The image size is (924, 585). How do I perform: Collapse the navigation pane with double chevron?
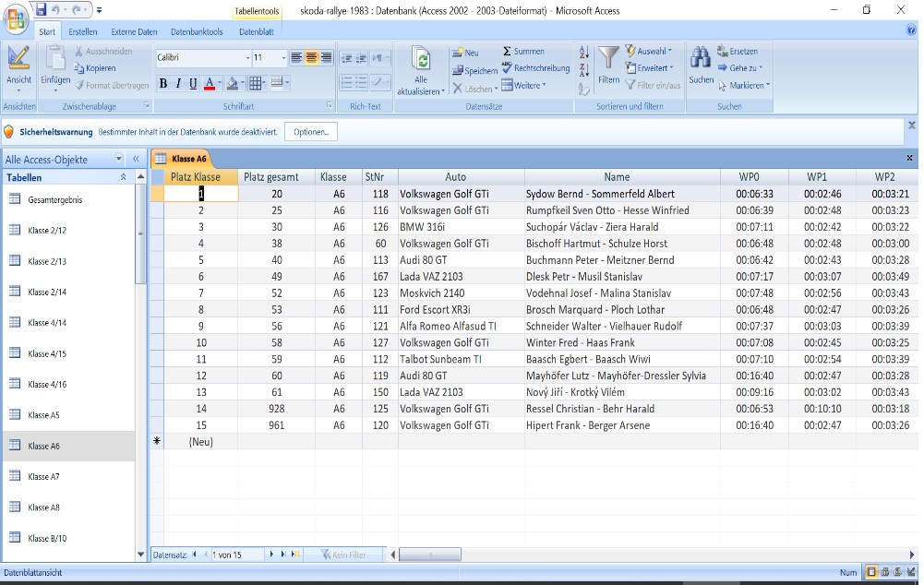(x=136, y=159)
